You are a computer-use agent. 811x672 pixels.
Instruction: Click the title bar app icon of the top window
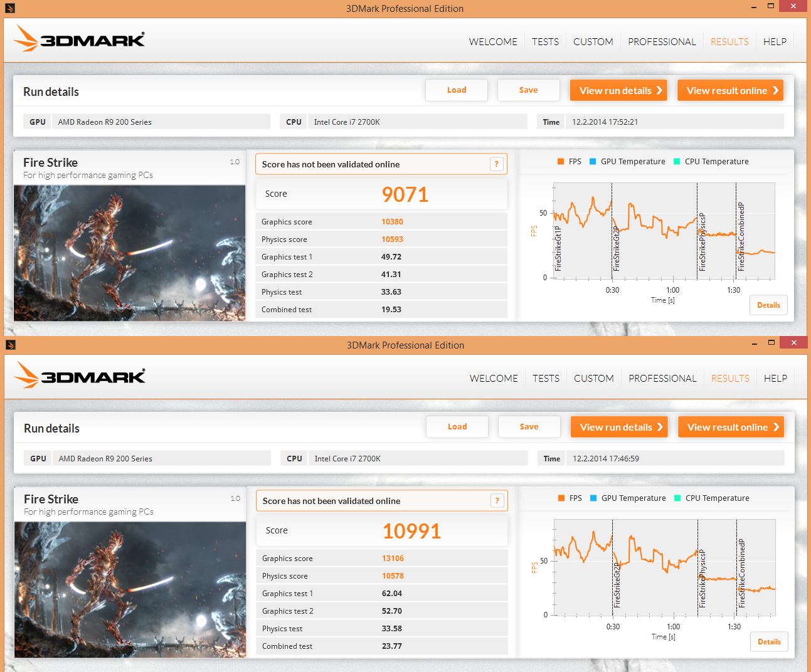point(9,8)
